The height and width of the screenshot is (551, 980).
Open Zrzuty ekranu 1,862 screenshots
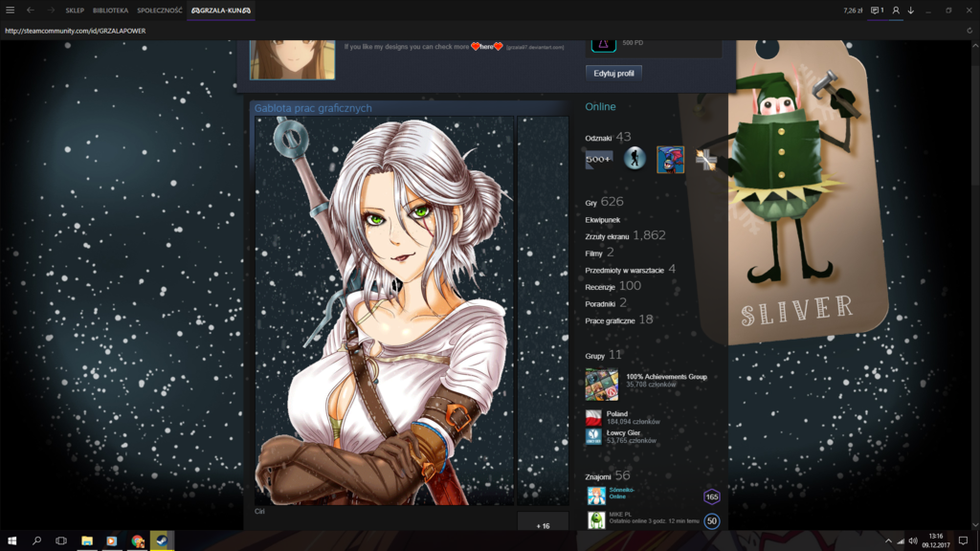click(x=626, y=235)
